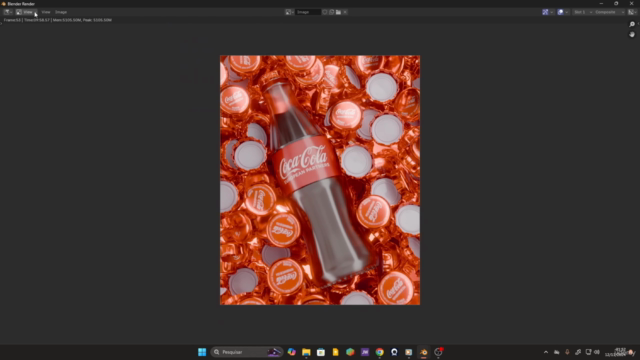Click the microphone tray icon

point(567,352)
